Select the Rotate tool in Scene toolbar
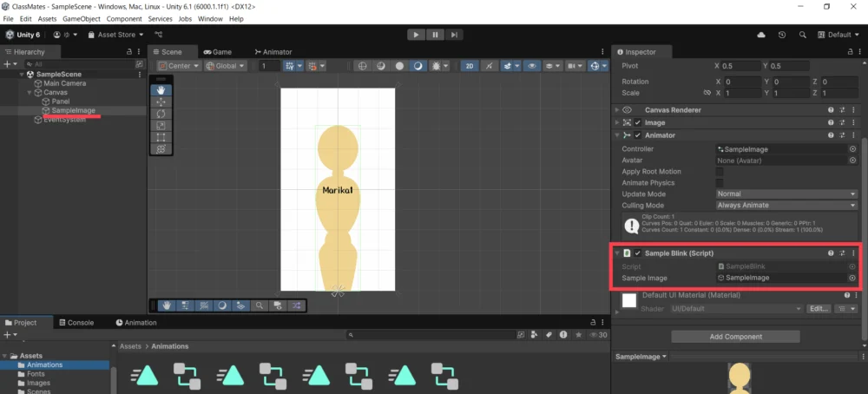The width and height of the screenshot is (868, 394). tap(161, 114)
